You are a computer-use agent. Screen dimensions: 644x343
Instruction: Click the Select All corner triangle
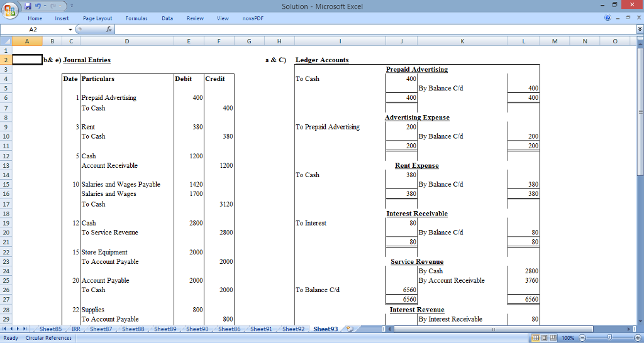click(6, 41)
